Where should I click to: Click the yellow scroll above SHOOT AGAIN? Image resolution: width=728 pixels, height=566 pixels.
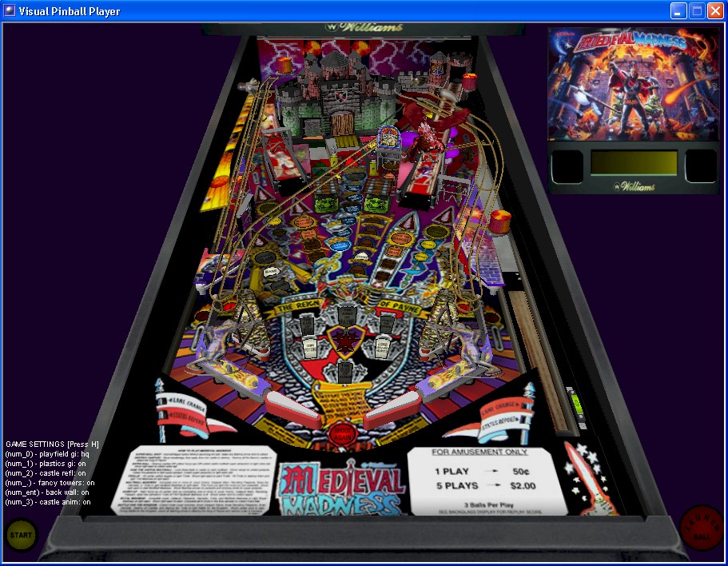pos(343,401)
